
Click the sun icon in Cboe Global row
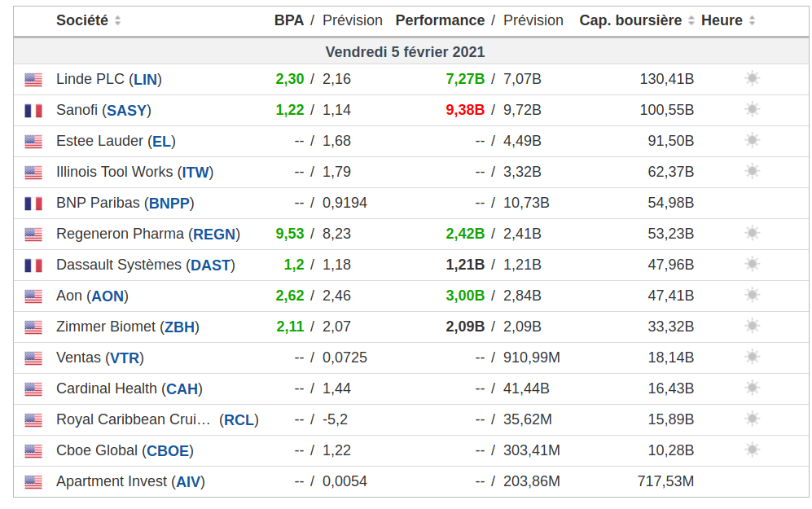point(752,450)
